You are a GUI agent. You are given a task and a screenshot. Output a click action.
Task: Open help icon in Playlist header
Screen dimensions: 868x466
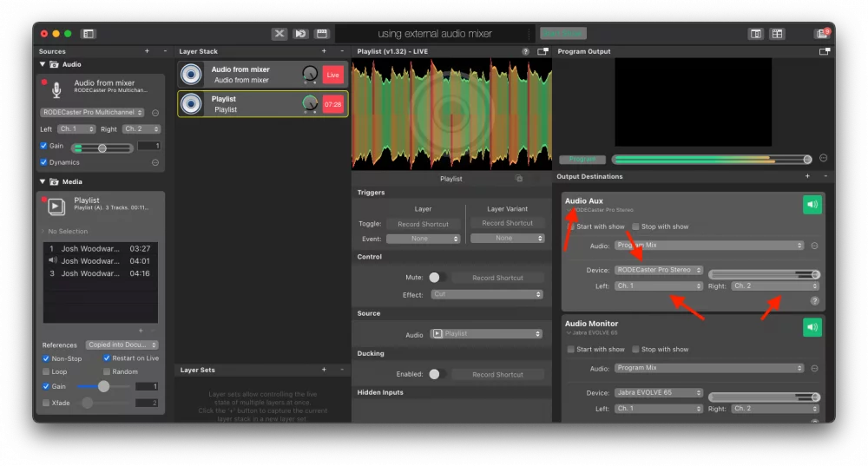click(525, 51)
